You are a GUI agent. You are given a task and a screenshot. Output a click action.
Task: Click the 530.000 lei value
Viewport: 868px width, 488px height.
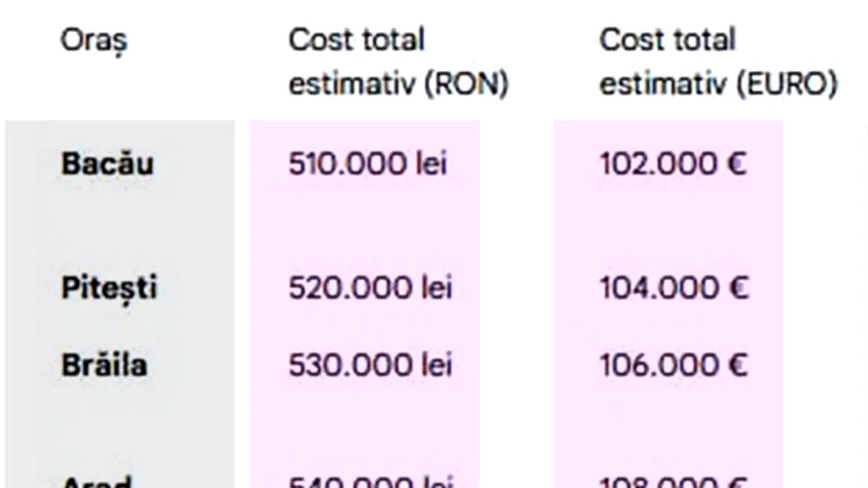coord(370,365)
